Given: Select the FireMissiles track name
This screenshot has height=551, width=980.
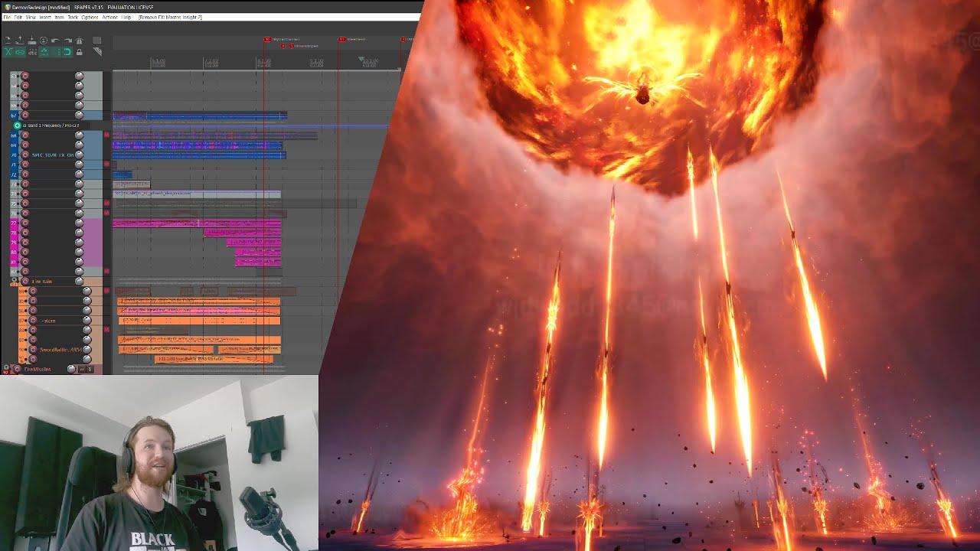Looking at the screenshot, I should [x=38, y=369].
